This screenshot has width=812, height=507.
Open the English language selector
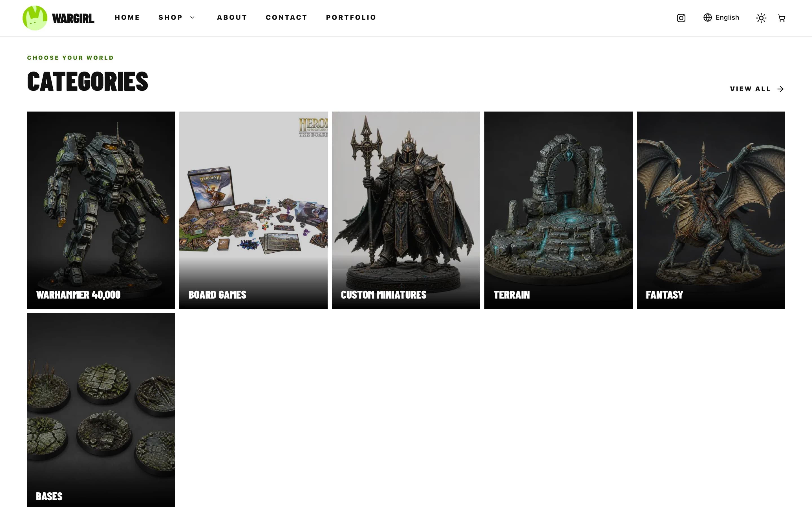(721, 17)
